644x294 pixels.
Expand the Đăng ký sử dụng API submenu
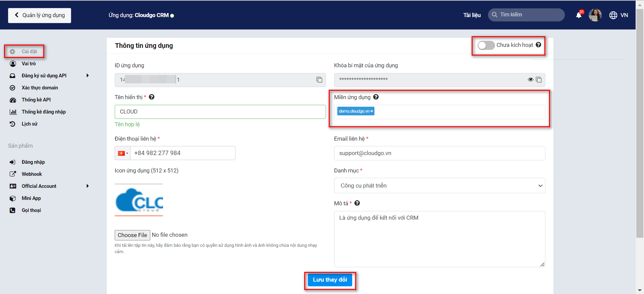point(88,76)
